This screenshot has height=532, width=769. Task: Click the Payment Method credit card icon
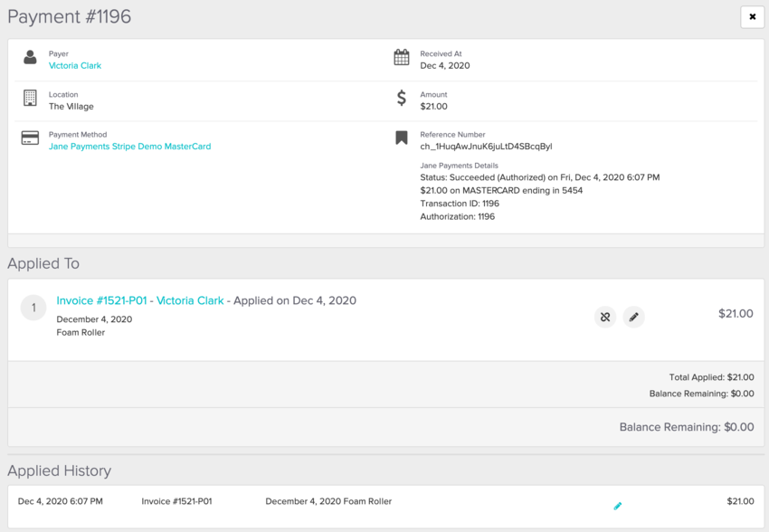(30, 138)
